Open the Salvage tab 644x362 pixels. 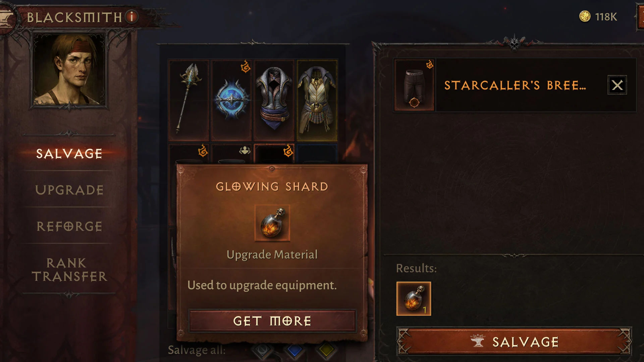[x=69, y=154]
